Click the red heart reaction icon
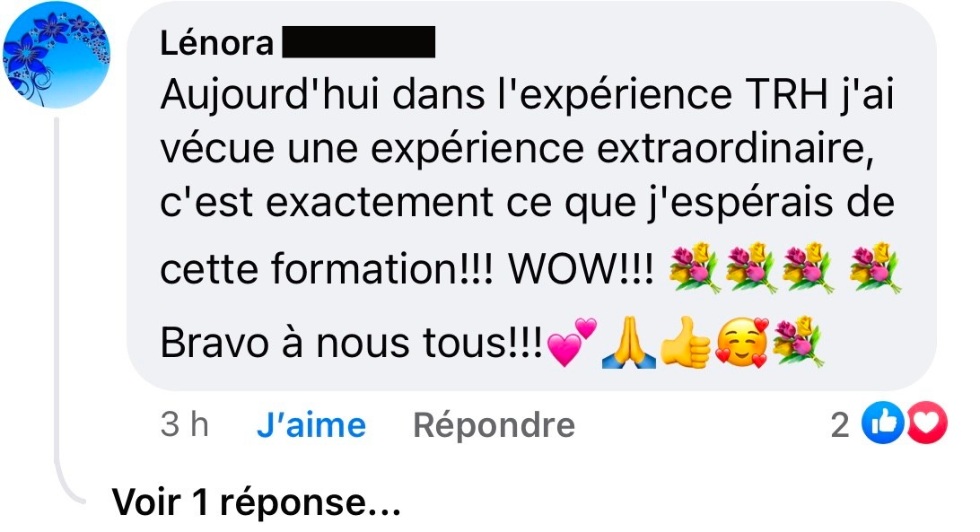This screenshot has height=532, width=980. coord(927,423)
